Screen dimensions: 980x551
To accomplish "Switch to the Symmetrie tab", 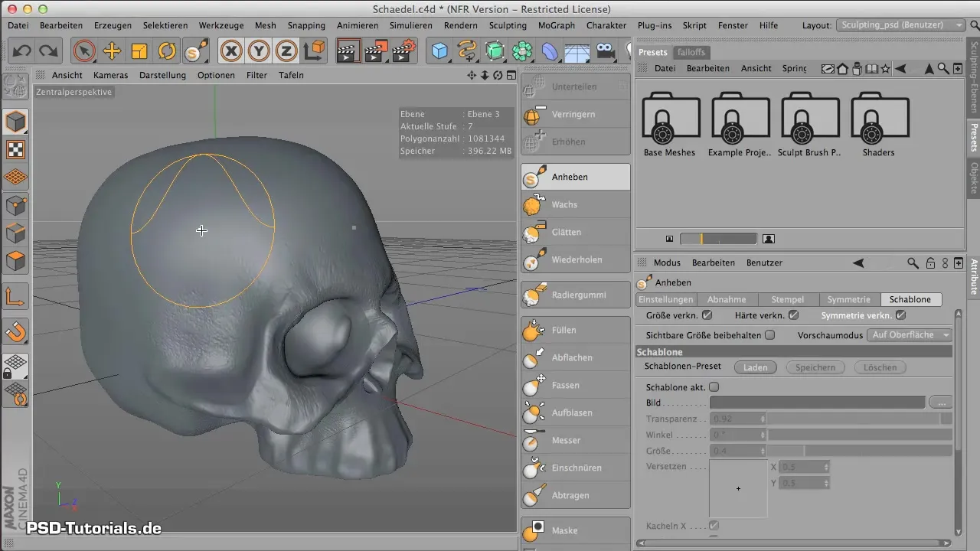I will 848,299.
